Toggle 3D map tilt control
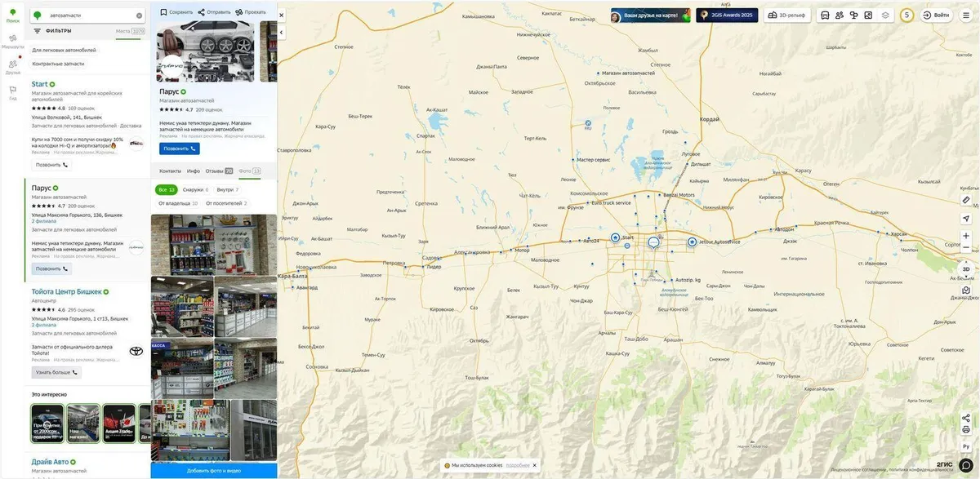The height and width of the screenshot is (479, 980). pos(966,268)
